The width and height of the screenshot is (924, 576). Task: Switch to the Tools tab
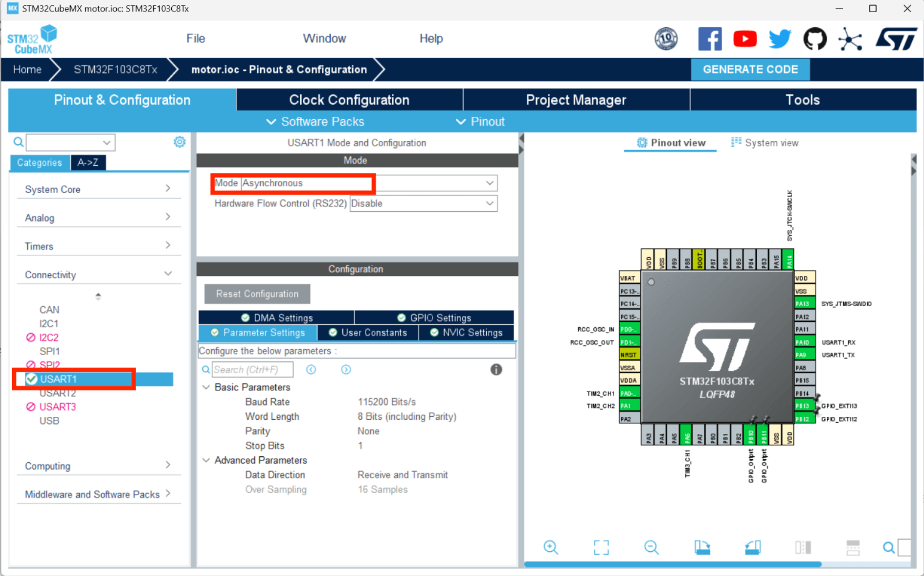(x=803, y=100)
